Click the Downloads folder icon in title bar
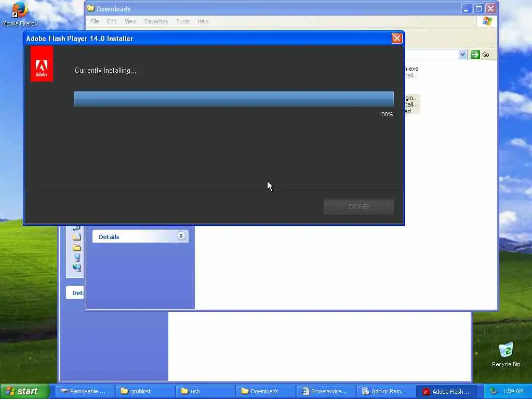Screen dimensions: 532x399 (x=90, y=8)
